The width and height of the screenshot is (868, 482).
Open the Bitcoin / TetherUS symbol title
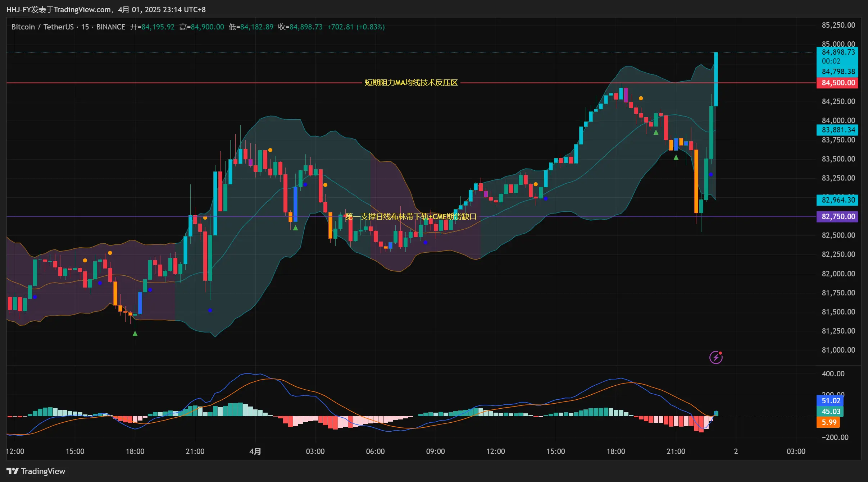pyautogui.click(x=42, y=27)
